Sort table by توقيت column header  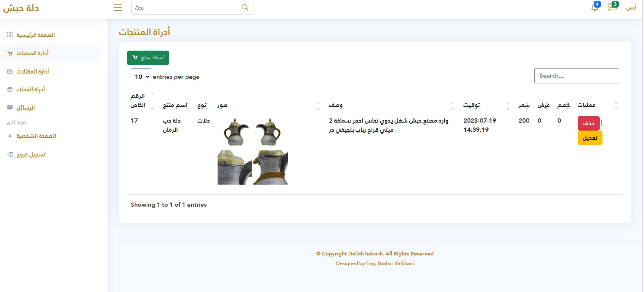click(x=471, y=105)
